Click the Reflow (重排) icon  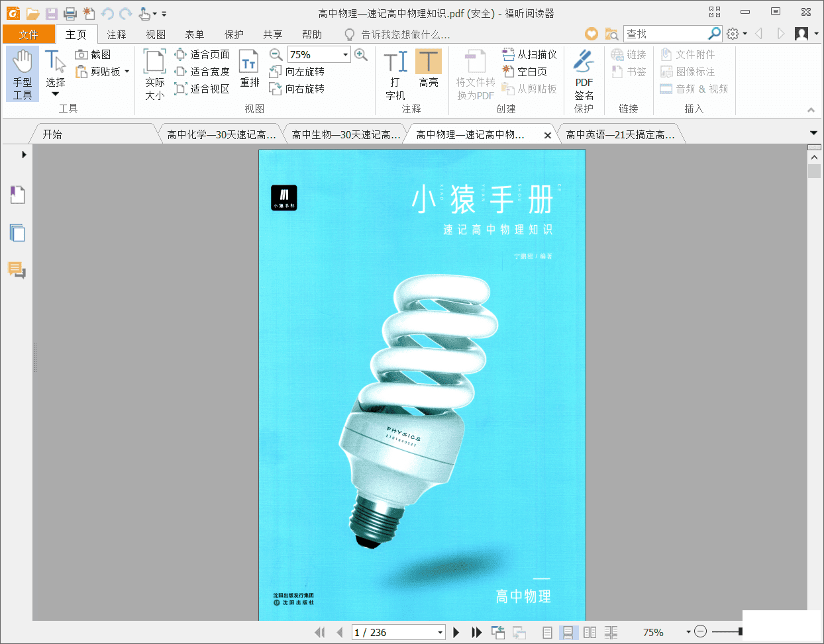249,69
